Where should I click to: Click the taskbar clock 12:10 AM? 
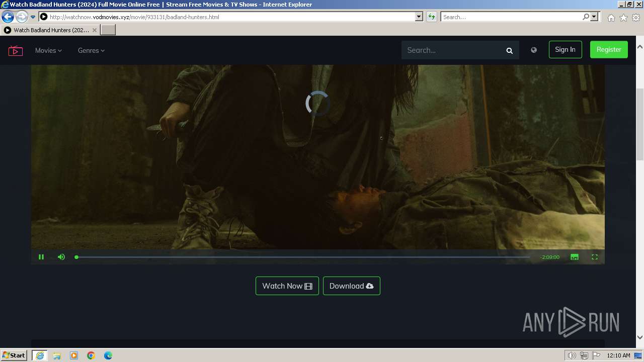[618, 355]
